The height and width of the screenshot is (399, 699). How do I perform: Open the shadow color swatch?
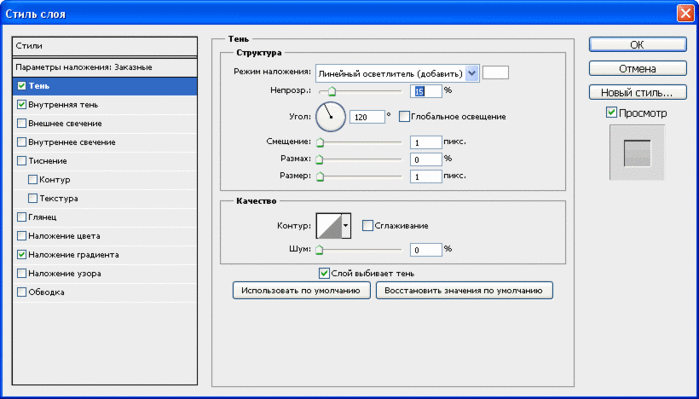pos(496,73)
